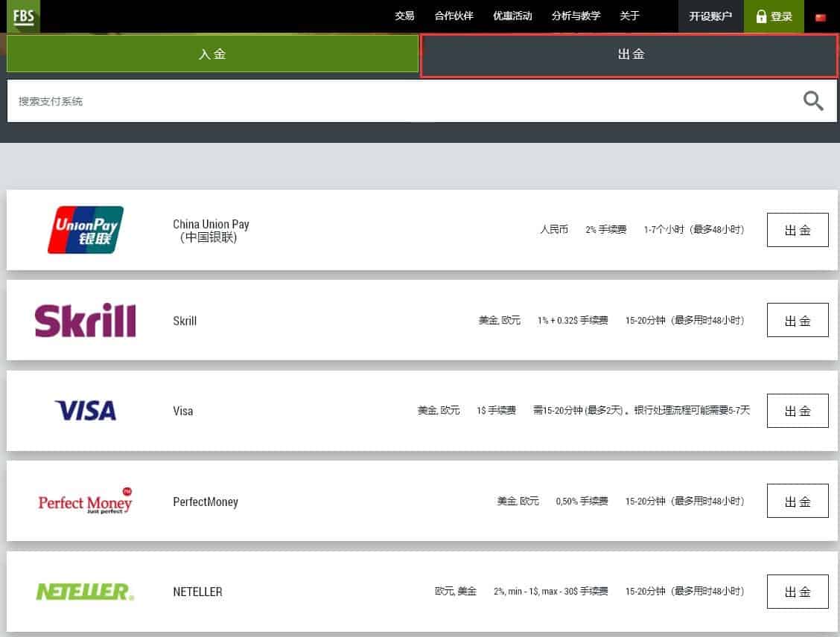Click 出金 button for China Union Pay

[798, 230]
